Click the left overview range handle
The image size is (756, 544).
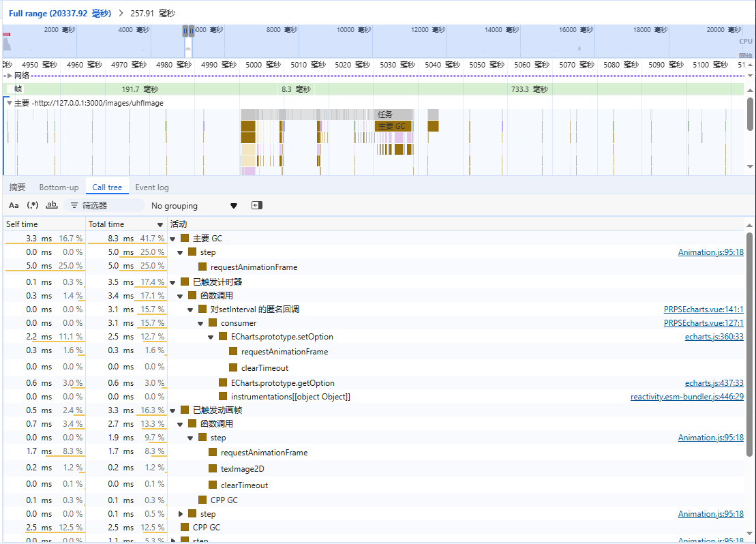(x=185, y=31)
